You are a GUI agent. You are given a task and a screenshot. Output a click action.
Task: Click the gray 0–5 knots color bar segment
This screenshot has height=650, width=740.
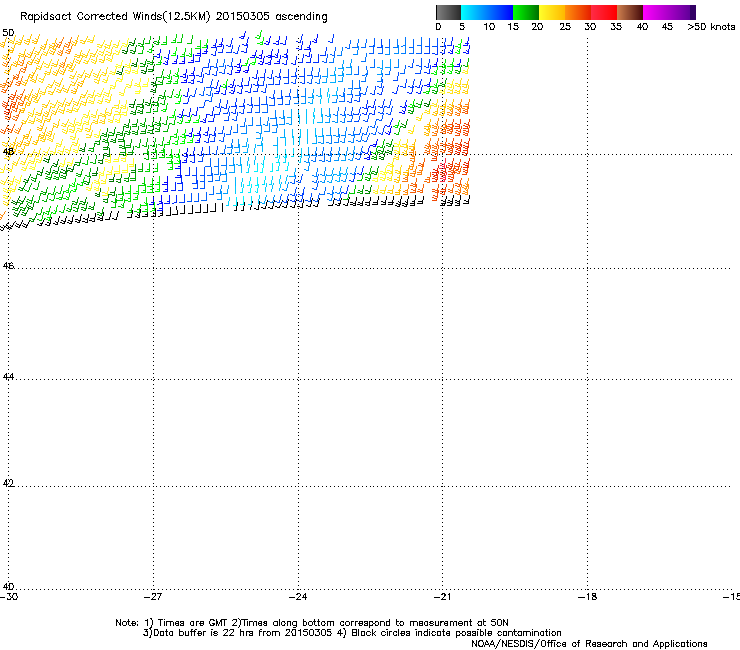pyautogui.click(x=448, y=12)
